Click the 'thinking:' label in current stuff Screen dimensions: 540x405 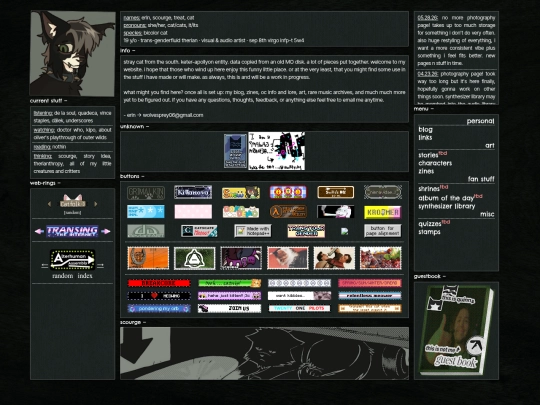(43, 156)
